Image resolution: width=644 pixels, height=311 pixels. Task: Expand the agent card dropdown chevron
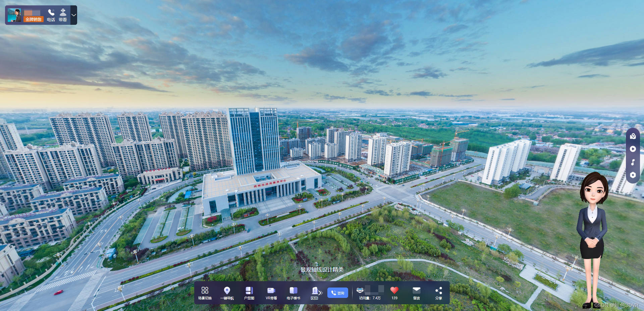point(74,15)
